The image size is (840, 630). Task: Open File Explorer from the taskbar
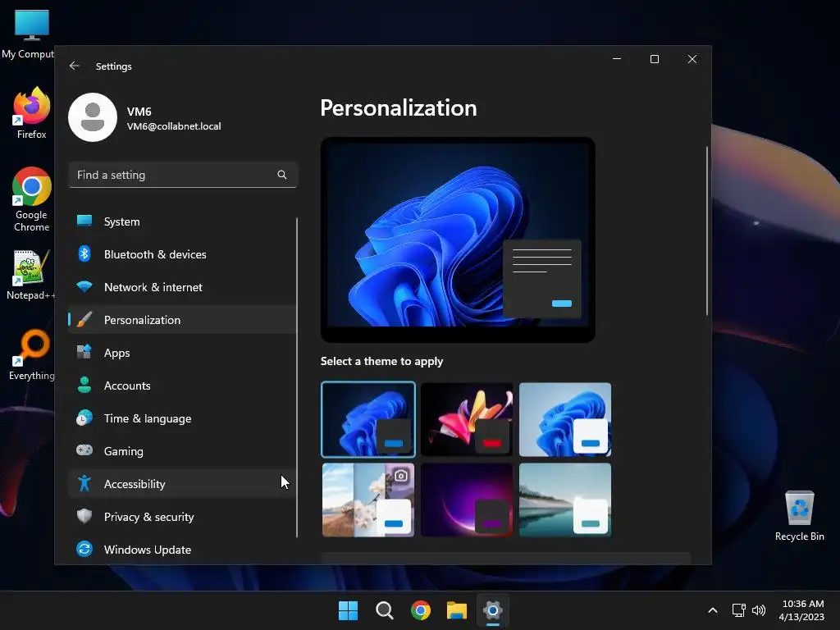(x=457, y=610)
